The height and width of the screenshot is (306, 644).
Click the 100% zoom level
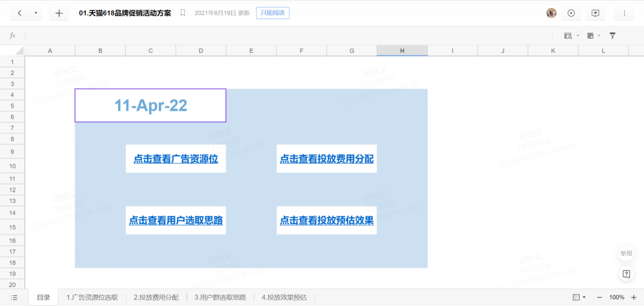(617, 297)
